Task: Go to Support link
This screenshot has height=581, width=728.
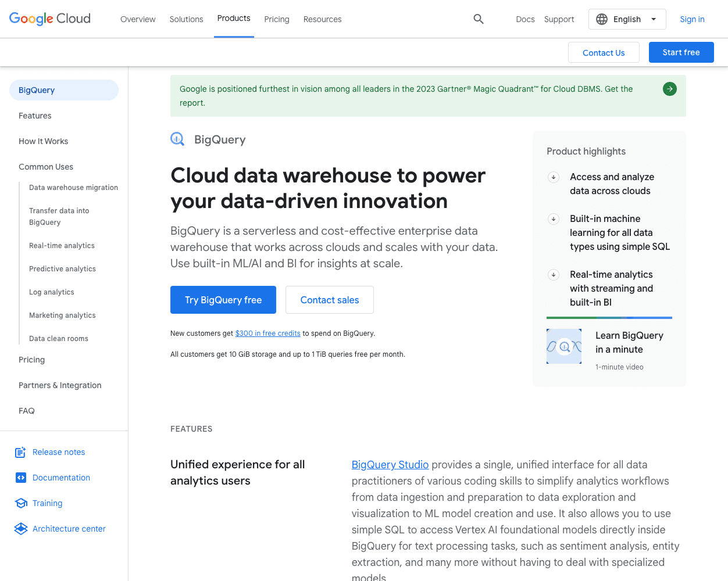Action: coord(559,19)
